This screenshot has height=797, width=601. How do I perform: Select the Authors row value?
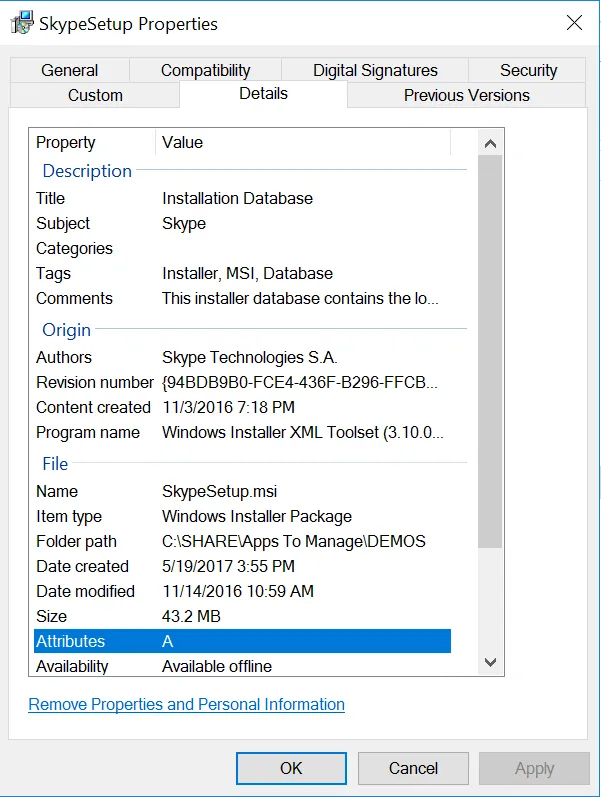(250, 357)
